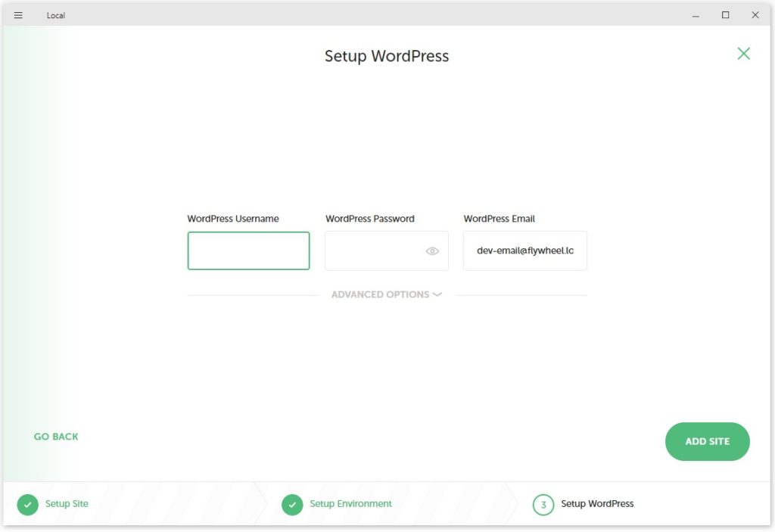Maximize the Local window

[725, 15]
